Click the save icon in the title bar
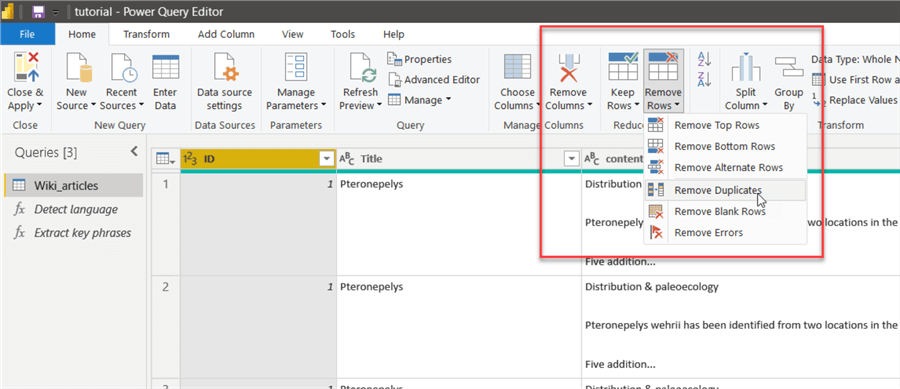900x389 pixels. point(38,11)
